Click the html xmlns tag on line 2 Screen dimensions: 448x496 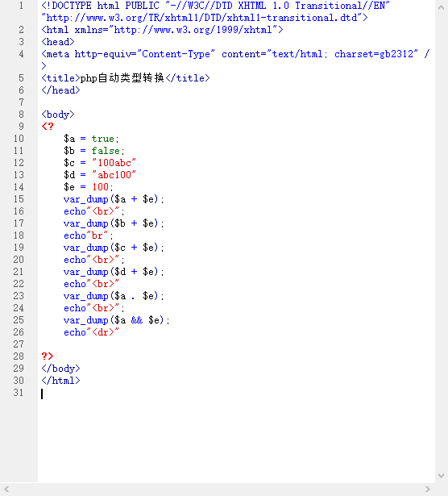pos(162,30)
